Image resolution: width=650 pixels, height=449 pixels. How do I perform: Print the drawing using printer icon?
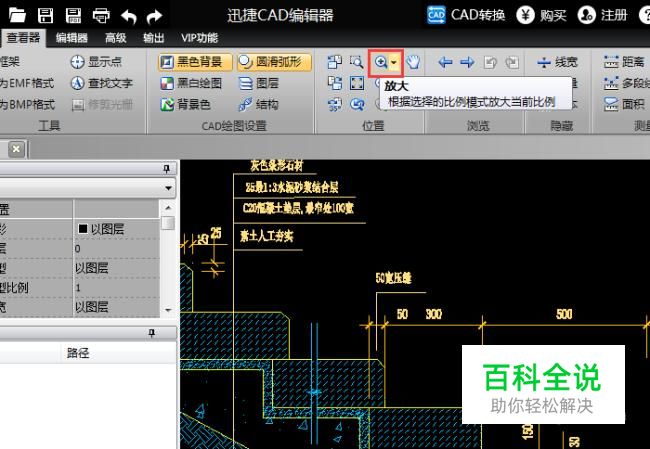(101, 16)
